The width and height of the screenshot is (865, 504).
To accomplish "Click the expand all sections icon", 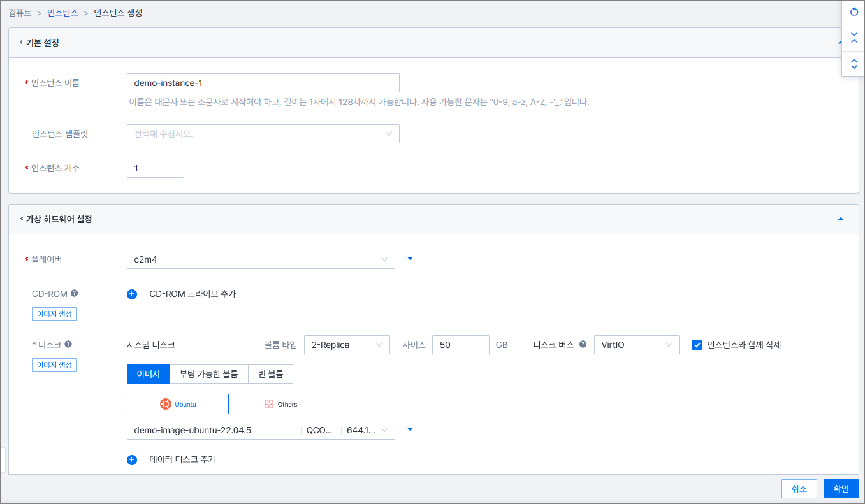I will click(x=854, y=64).
